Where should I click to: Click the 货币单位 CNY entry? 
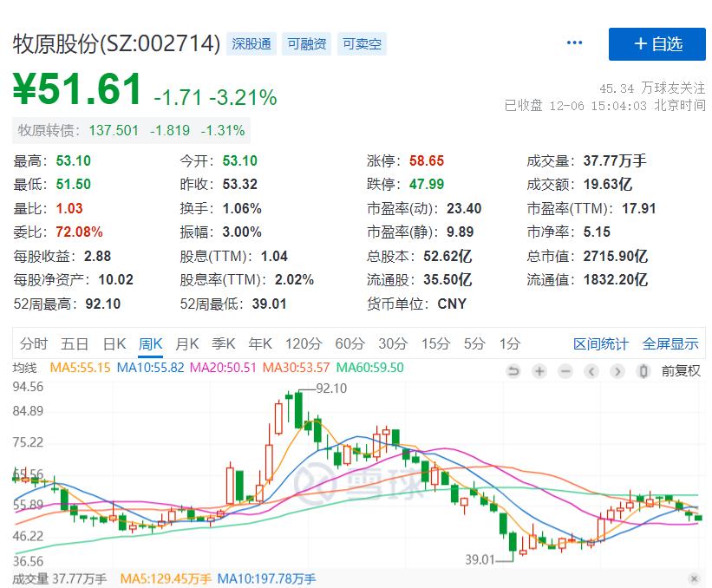click(x=417, y=304)
